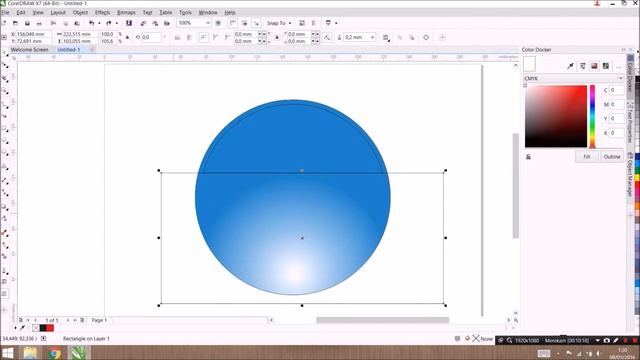This screenshot has height=360, width=640.
Task: Show color viewers icon in Color Docker
Action: tap(594, 66)
